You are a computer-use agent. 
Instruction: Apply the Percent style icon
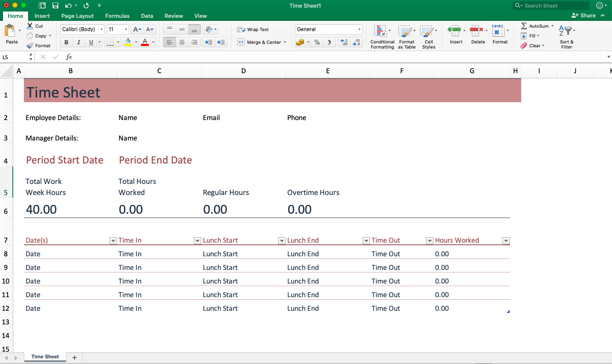(317, 43)
